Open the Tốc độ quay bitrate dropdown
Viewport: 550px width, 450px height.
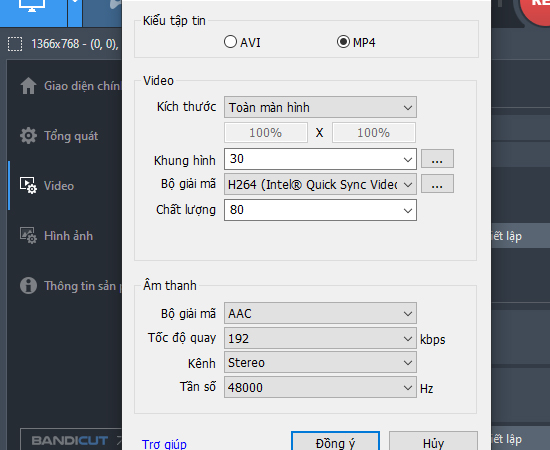320,338
